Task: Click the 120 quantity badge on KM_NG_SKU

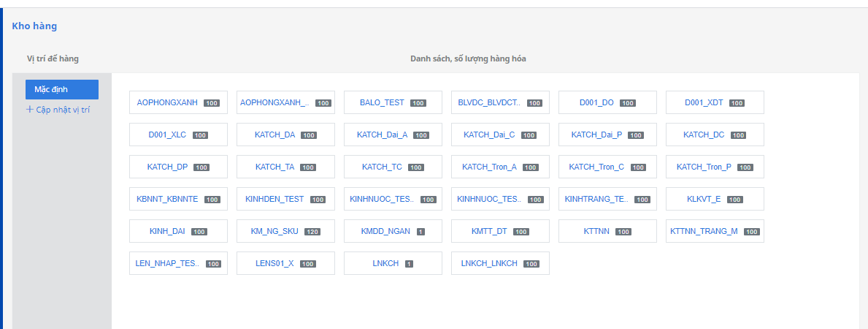Action: [x=312, y=232]
